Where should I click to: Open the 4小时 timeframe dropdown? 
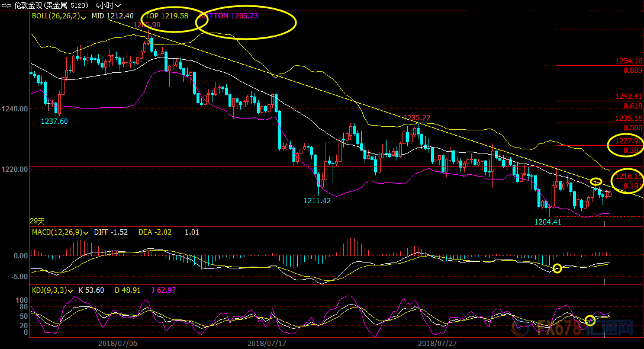[108, 5]
